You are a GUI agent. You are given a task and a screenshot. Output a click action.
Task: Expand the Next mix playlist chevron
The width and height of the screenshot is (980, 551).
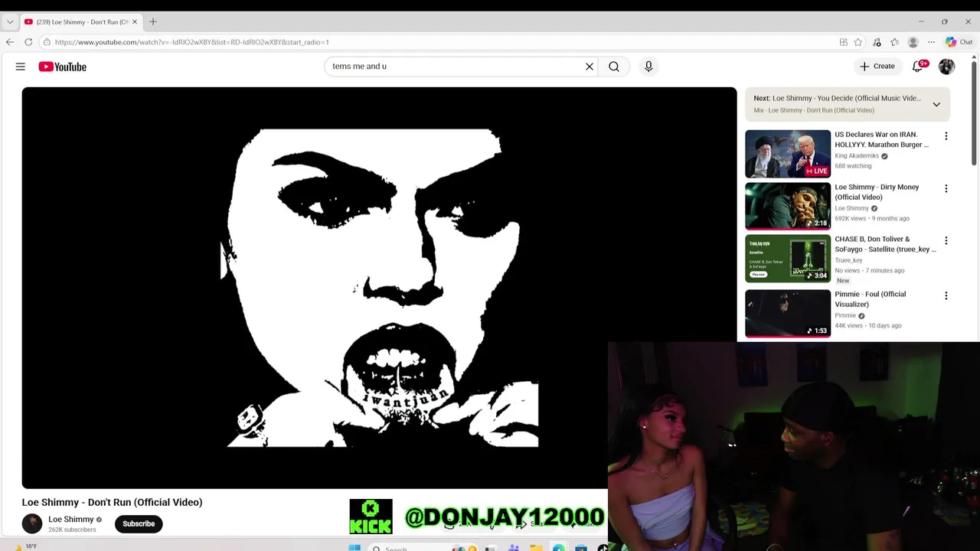[x=936, y=104]
